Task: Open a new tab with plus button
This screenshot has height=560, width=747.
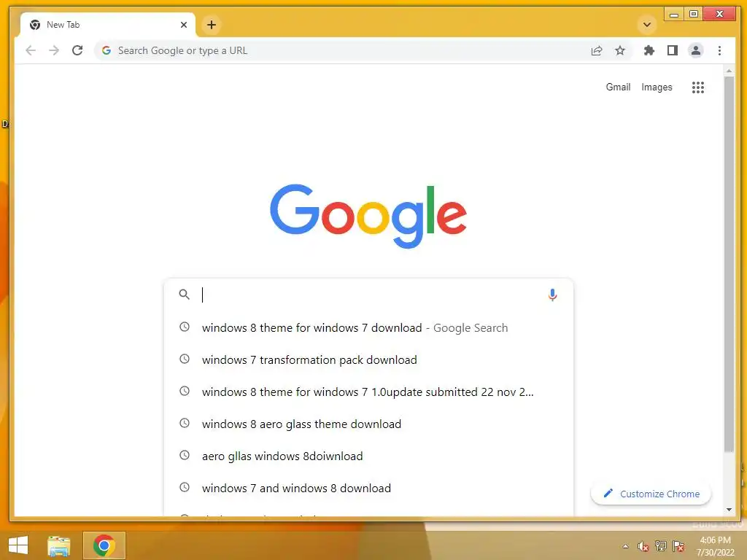Action: (212, 25)
